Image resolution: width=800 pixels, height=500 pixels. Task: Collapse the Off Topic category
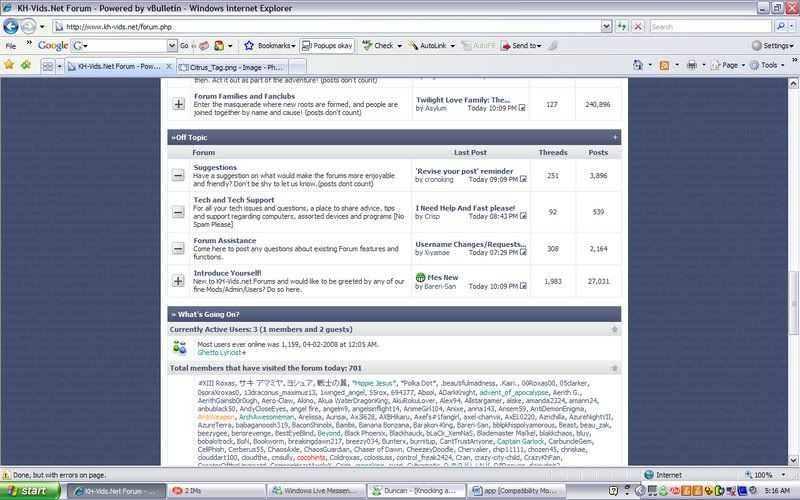coord(615,137)
